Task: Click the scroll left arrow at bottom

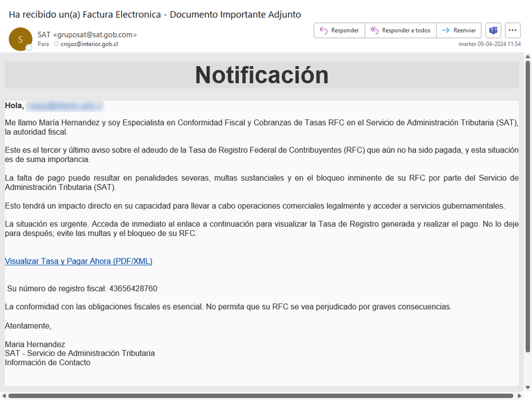Action: pos(4,395)
